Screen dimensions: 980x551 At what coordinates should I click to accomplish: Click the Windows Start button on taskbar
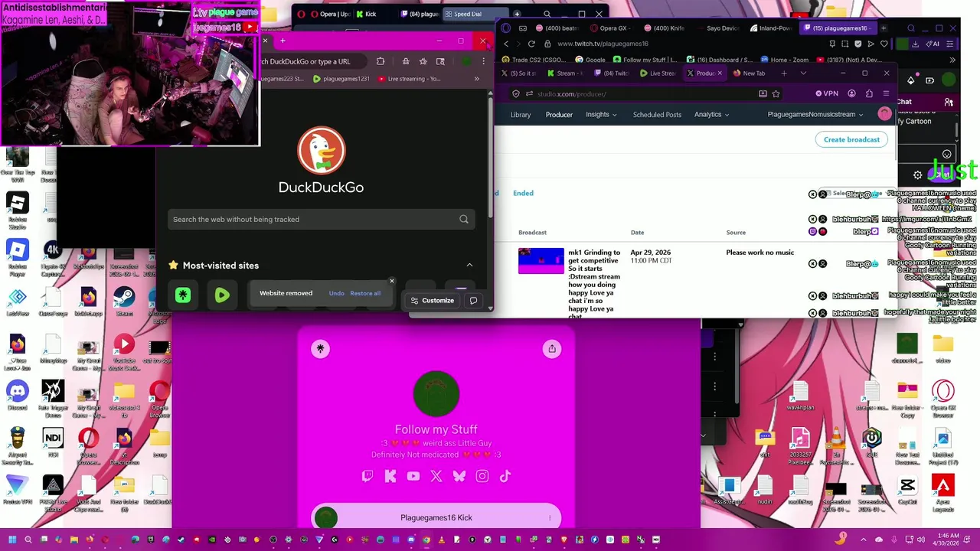11,540
